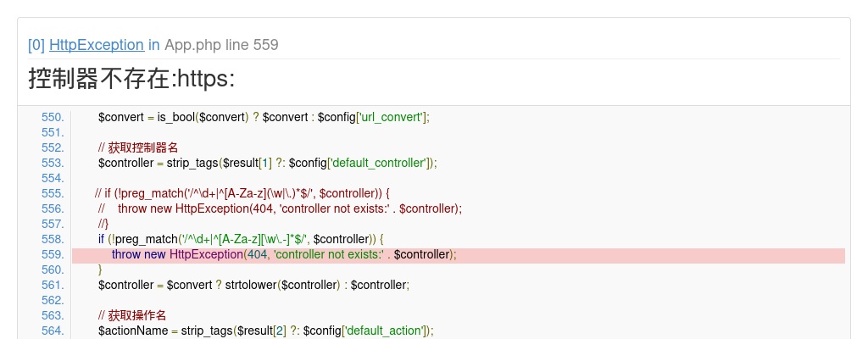
Task: Click the strtolower($controller) code line
Action: click(253, 285)
